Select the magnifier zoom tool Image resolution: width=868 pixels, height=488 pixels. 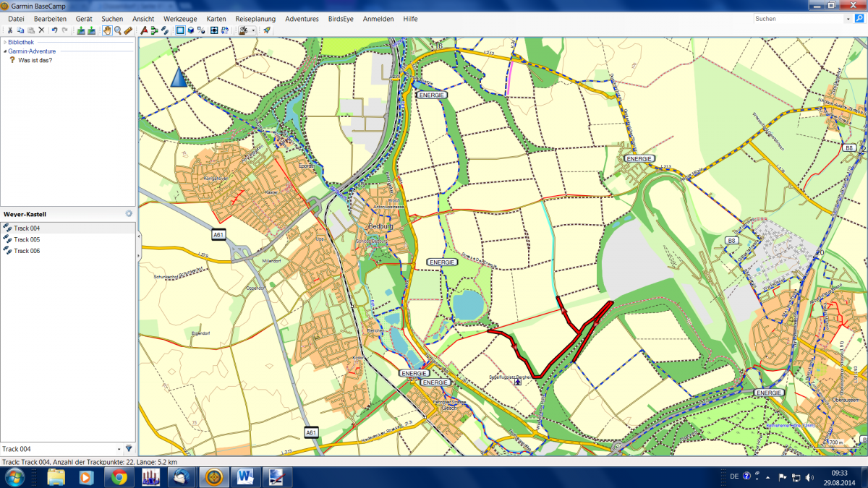tap(117, 30)
